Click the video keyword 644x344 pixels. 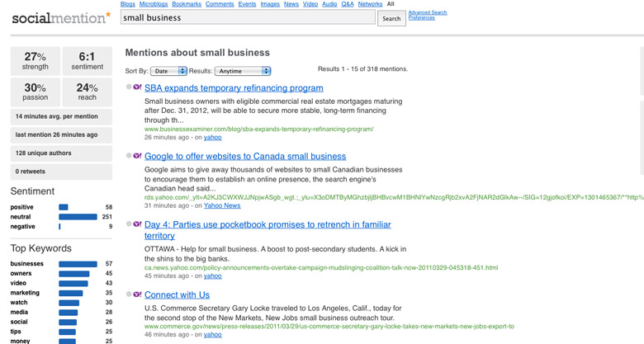[18, 283]
